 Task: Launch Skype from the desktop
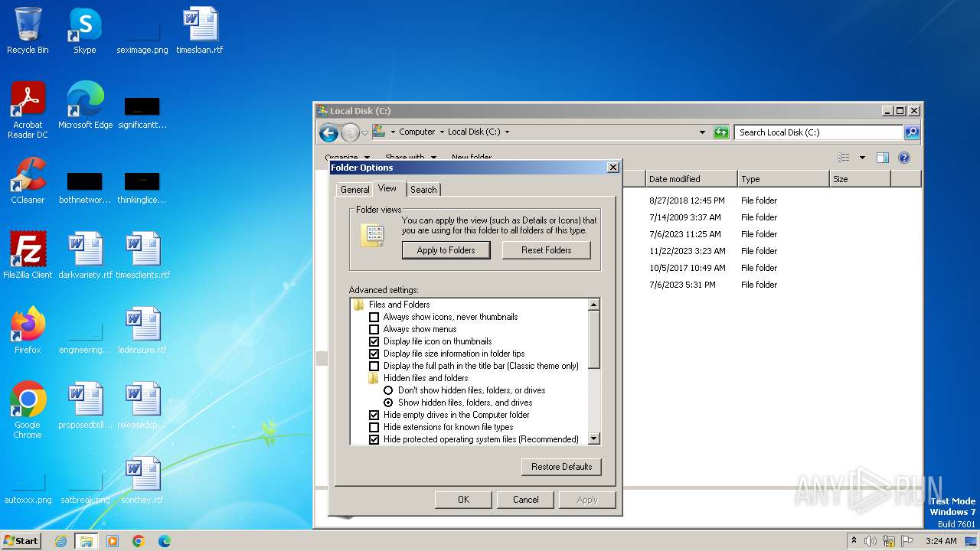tap(85, 31)
